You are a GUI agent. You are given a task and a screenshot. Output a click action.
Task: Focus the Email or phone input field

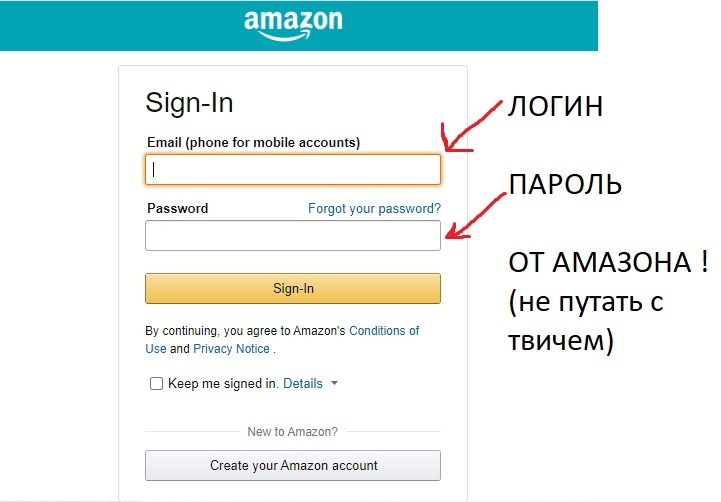(293, 170)
